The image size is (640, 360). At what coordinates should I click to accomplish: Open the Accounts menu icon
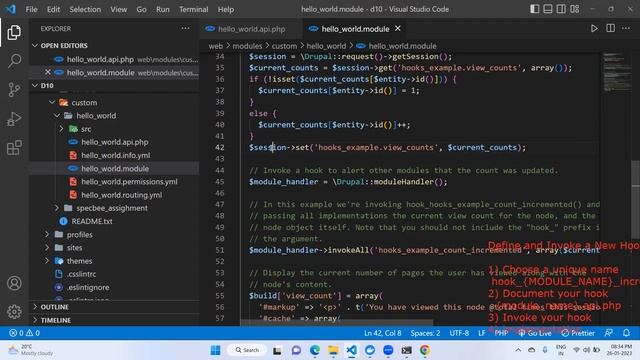14,283
